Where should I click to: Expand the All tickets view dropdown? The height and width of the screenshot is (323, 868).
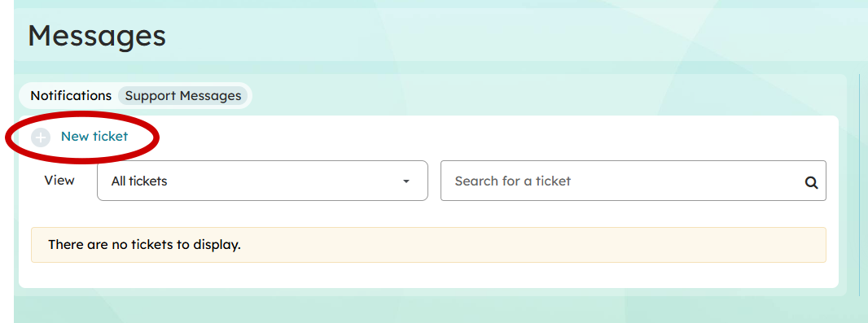262,181
